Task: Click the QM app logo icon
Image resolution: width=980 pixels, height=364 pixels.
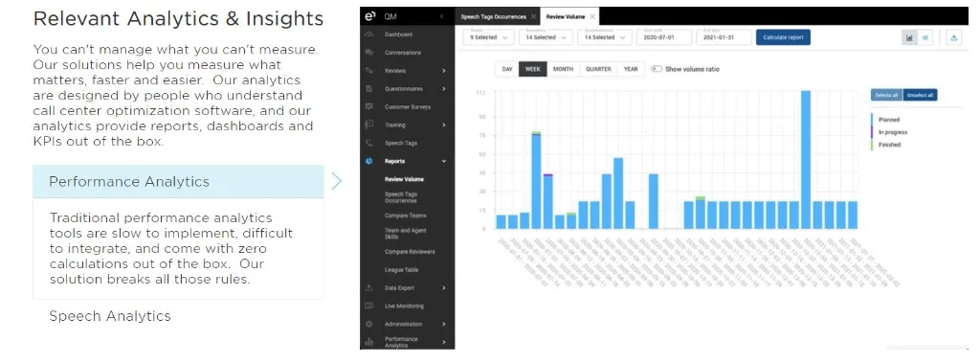Action: pyautogui.click(x=369, y=16)
